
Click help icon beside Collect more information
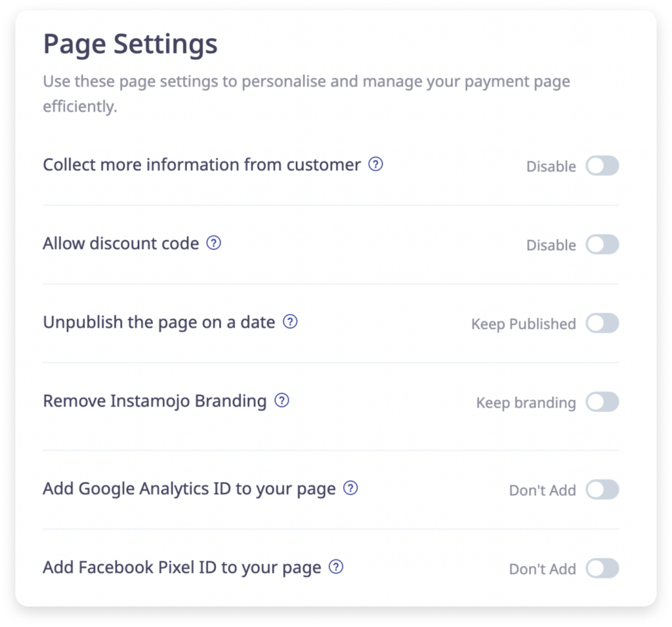375,165
